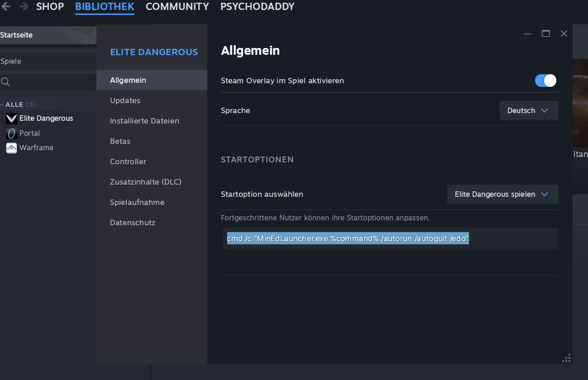Close the properties dialog
Viewport: 588px width, 380px height.
564,33
